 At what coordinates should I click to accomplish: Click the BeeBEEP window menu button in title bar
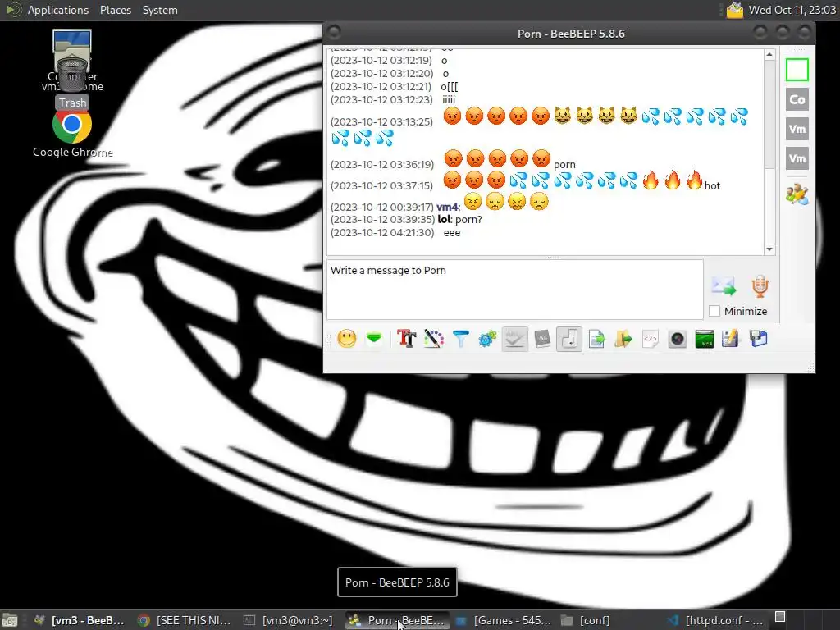[x=335, y=33]
